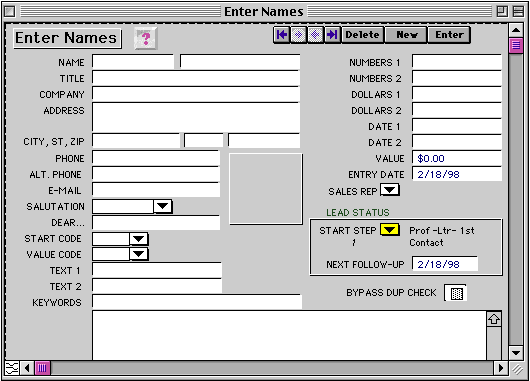The height and width of the screenshot is (381, 530).
Task: Click the NUMBERS 2 input field
Action: pyautogui.click(x=457, y=78)
